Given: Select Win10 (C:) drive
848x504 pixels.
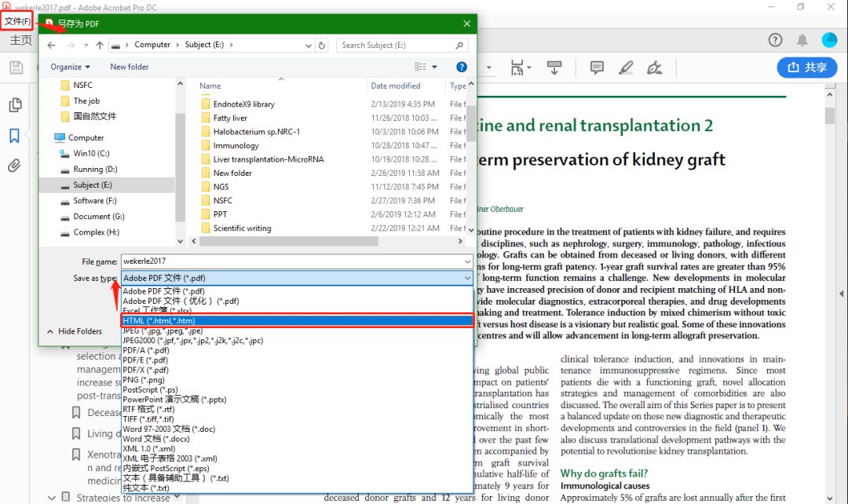Looking at the screenshot, I should point(91,154).
